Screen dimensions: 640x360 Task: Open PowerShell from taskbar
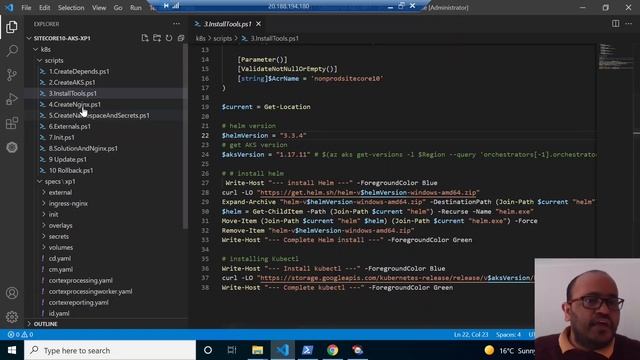click(x=307, y=350)
